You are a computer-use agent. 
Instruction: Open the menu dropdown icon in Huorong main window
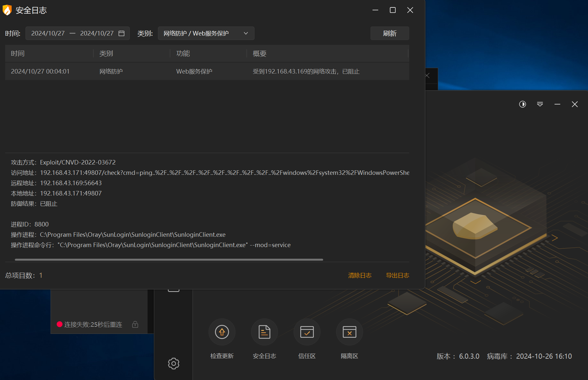(540, 104)
